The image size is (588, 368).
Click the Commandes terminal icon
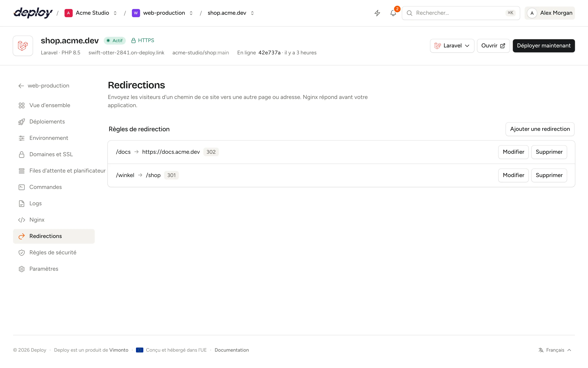tap(22, 187)
